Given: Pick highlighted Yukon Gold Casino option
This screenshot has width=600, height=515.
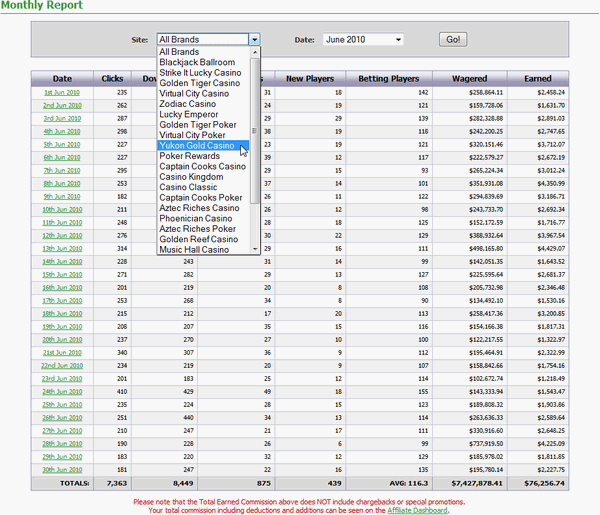Looking at the screenshot, I should [203, 145].
